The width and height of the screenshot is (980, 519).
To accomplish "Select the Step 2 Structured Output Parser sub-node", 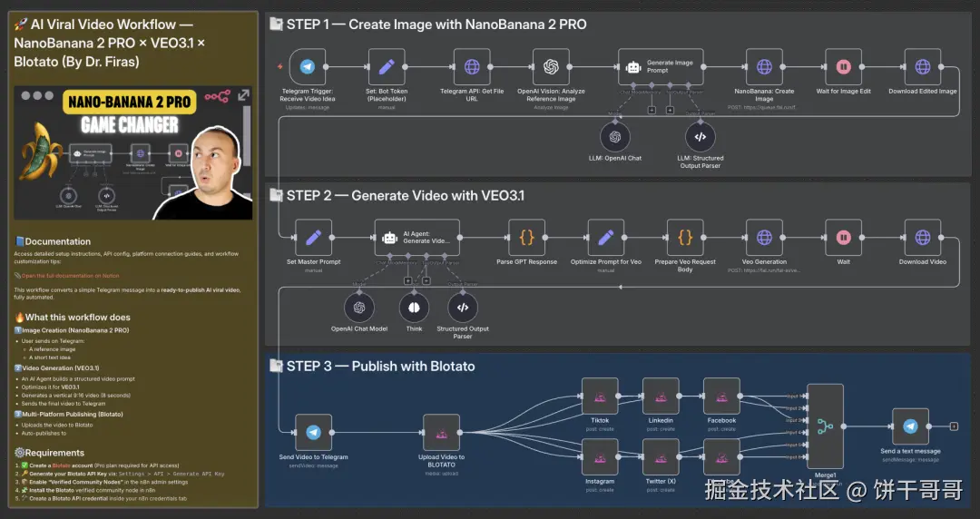I will pyautogui.click(x=463, y=308).
